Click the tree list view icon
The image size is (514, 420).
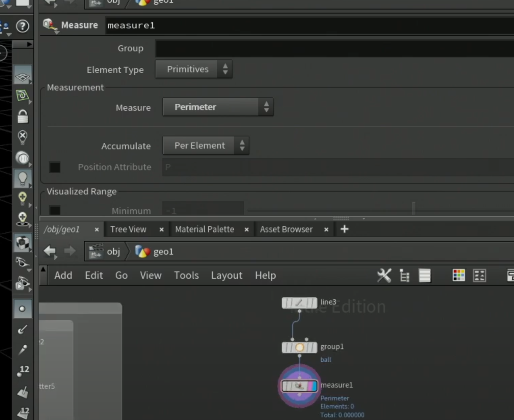click(404, 275)
